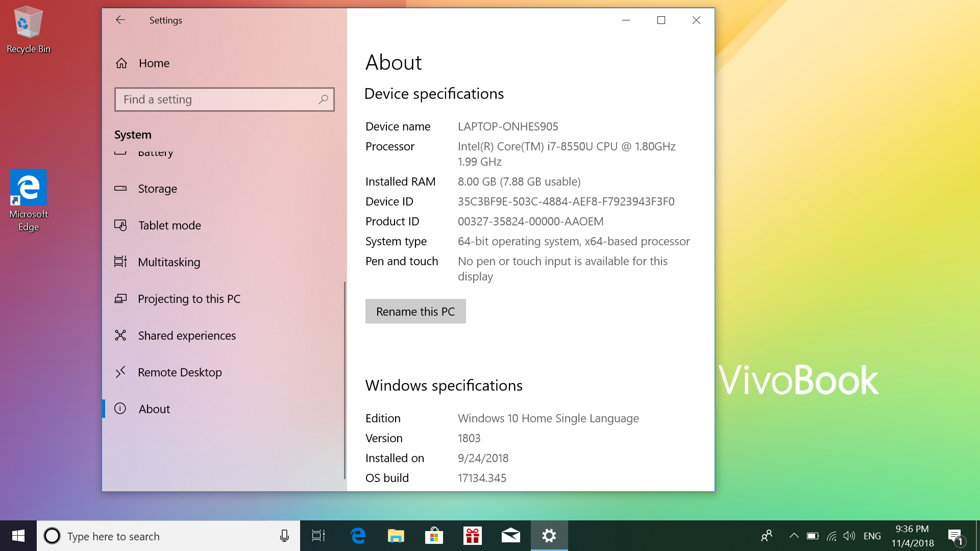Click the battery status tray icon
The width and height of the screenshot is (980, 551).
coord(813,536)
